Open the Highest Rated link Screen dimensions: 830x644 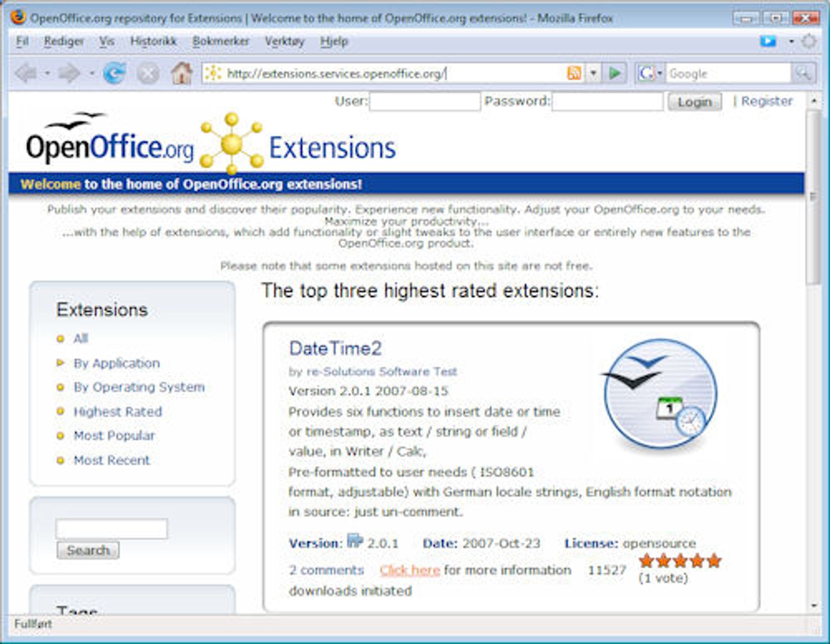pos(118,412)
